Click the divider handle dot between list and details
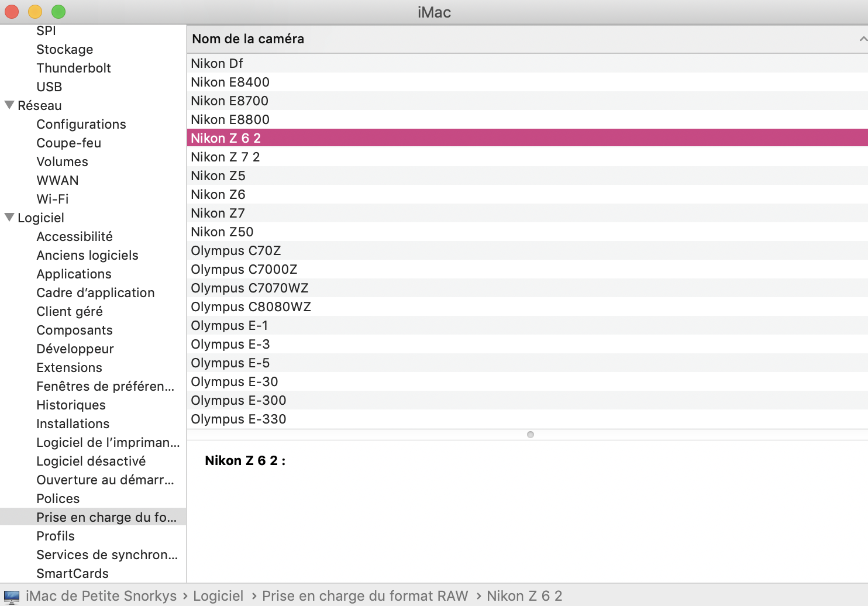This screenshot has width=868, height=606. 531,435
